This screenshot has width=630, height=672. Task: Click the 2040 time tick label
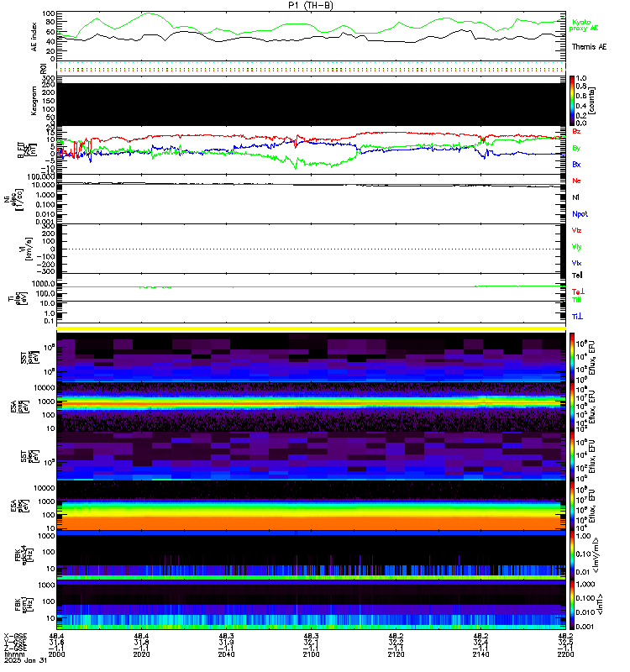(x=226, y=654)
